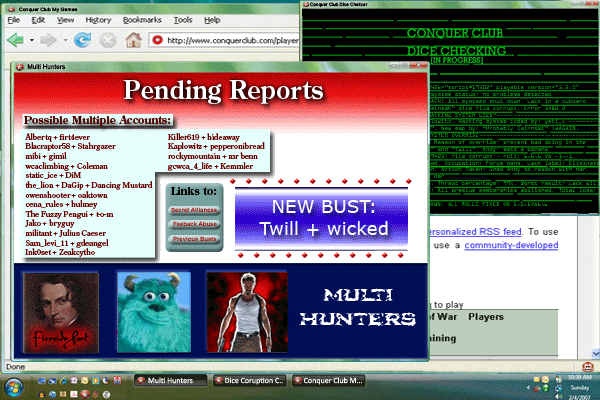Image resolution: width=600 pixels, height=400 pixels.
Task: Click the taskbar clock showing Sunday
Action: (x=579, y=387)
